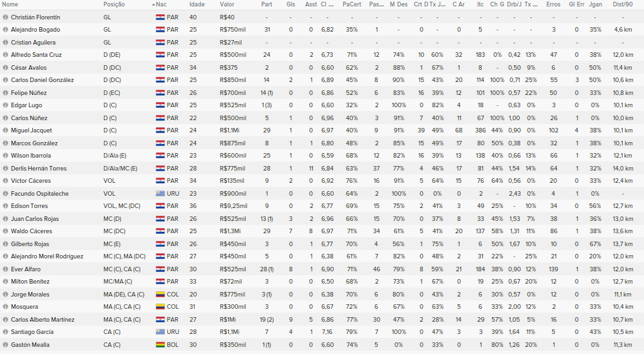Click 'MC/MA (C)' position of Milton Benítez
The width and height of the screenshot is (644, 354).
click(118, 282)
